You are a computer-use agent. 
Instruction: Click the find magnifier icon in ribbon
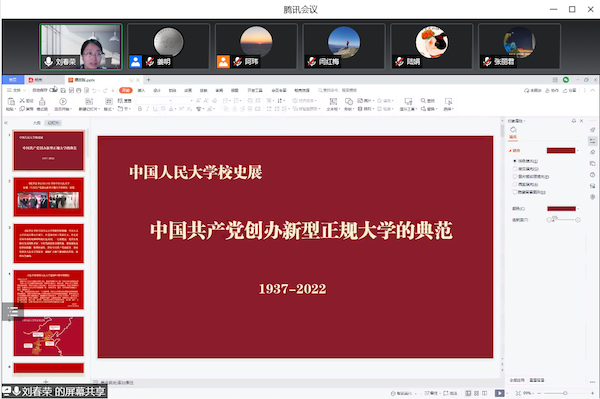(x=423, y=101)
